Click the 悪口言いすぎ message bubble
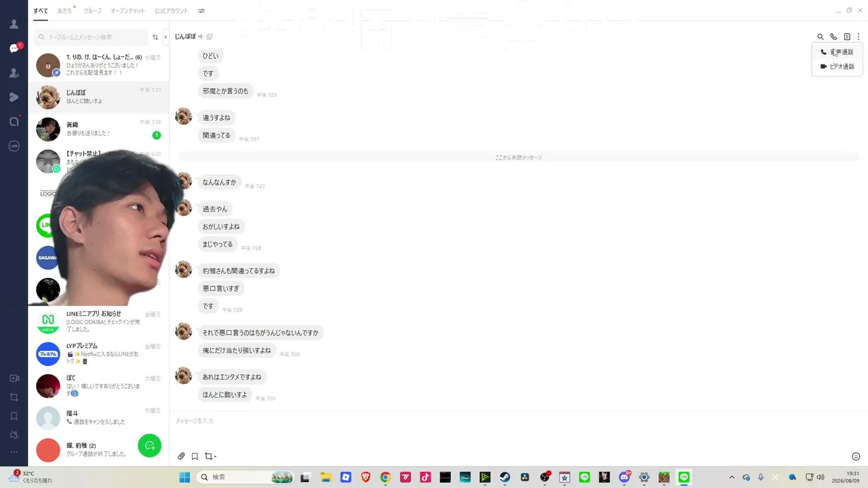Image resolution: width=868 pixels, height=488 pixels. [x=221, y=289]
